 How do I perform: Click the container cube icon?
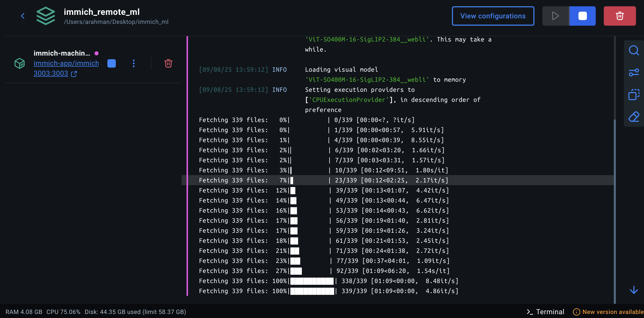pyautogui.click(x=20, y=63)
